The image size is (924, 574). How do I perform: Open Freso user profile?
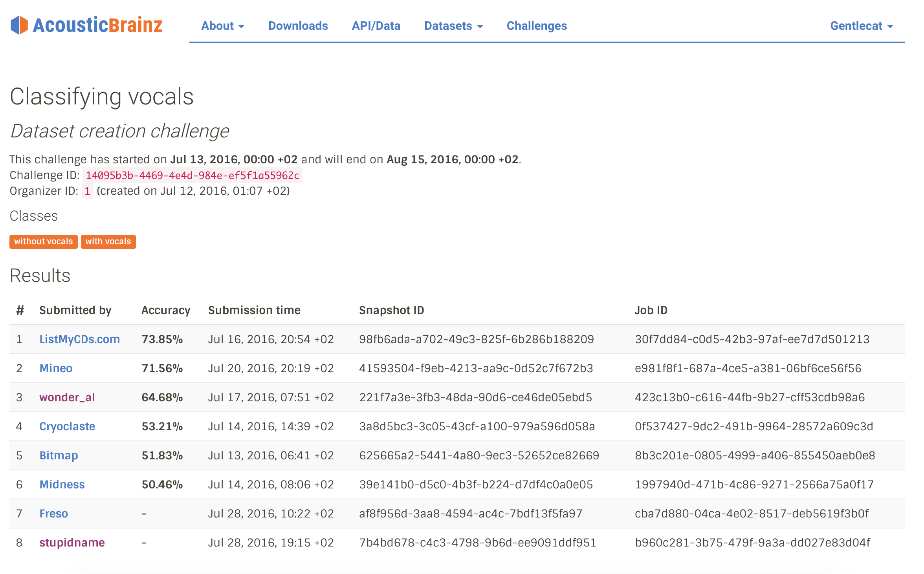coord(53,514)
